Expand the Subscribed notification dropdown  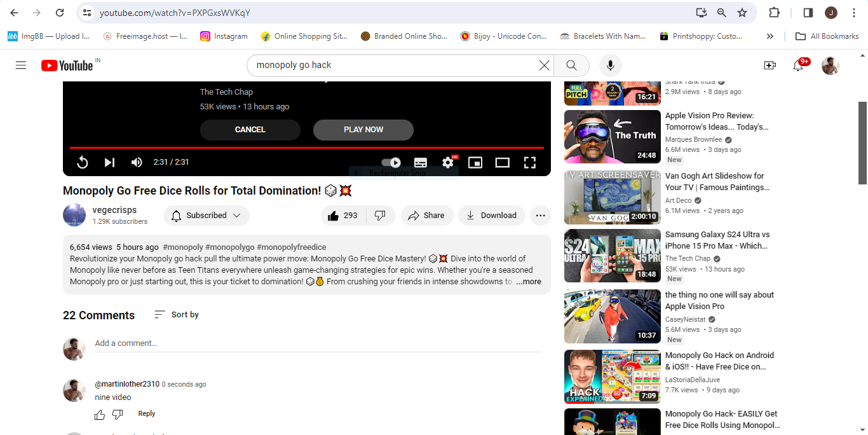(207, 216)
